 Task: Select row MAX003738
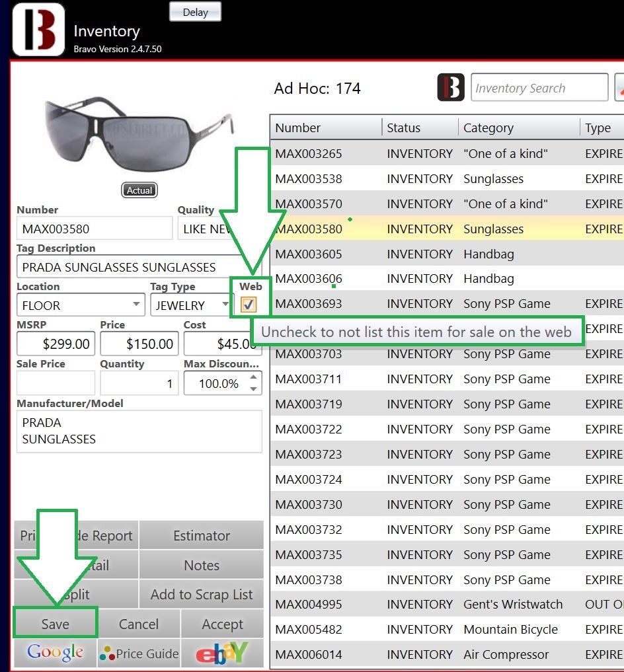point(448,579)
